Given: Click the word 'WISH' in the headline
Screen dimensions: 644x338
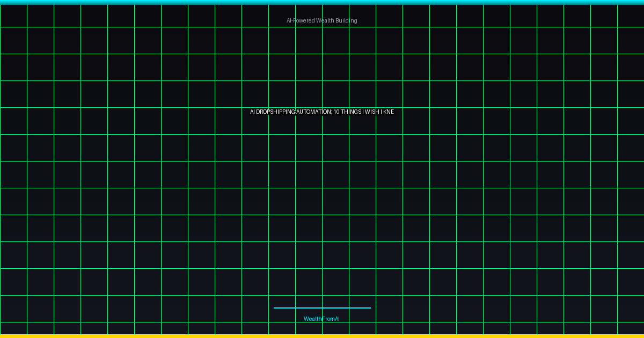Looking at the screenshot, I should coord(372,112).
